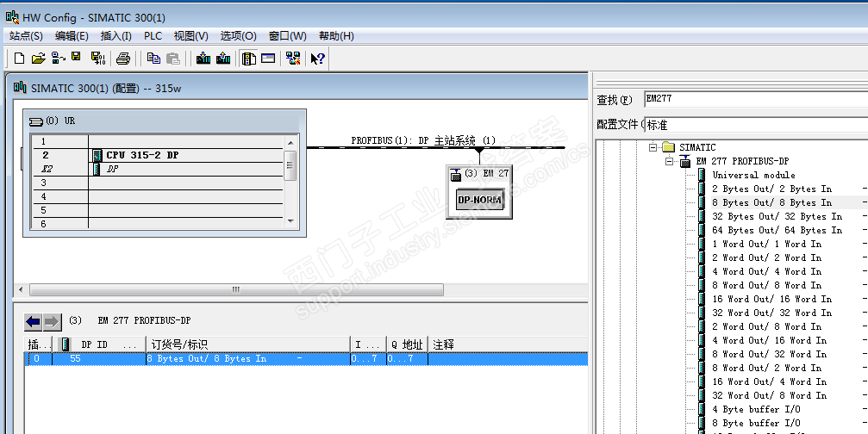This screenshot has width=868, height=434.
Task: Collapse the EM 277 PROFIBUS-DP tree node
Action: pos(669,161)
